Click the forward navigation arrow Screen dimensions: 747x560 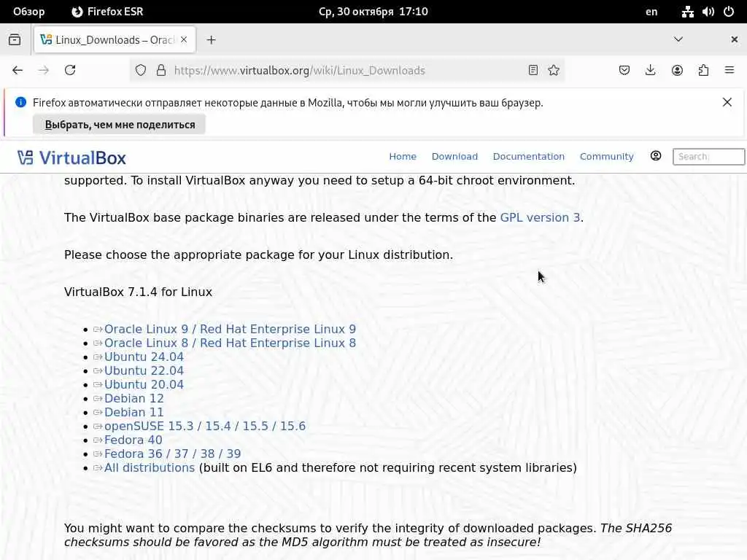click(43, 71)
